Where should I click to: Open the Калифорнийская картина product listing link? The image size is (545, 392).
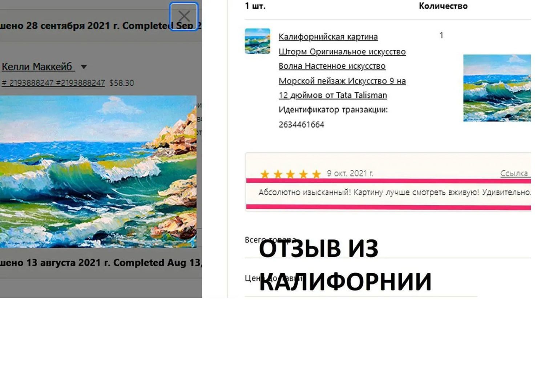[x=328, y=37]
